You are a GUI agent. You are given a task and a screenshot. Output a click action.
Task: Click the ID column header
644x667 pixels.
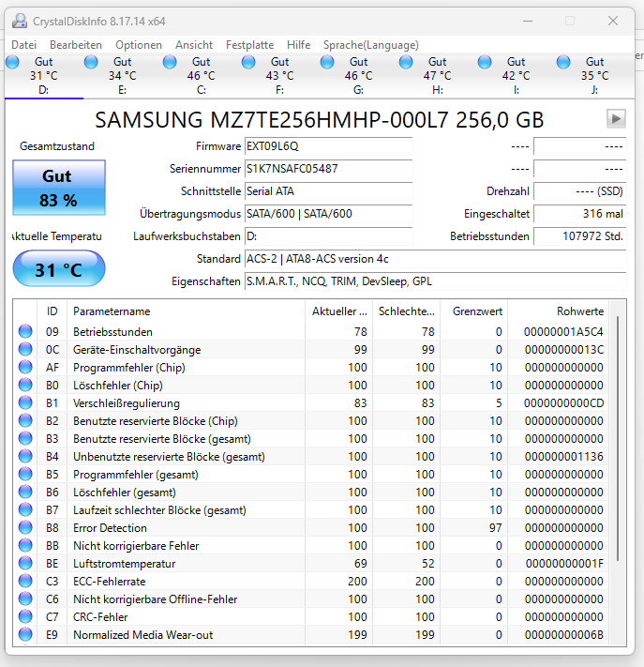52,311
